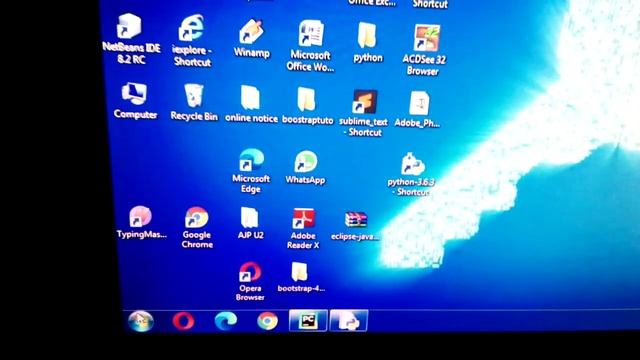Open Microsoft Office Word shortcut
The image size is (640, 360).
coord(311,33)
